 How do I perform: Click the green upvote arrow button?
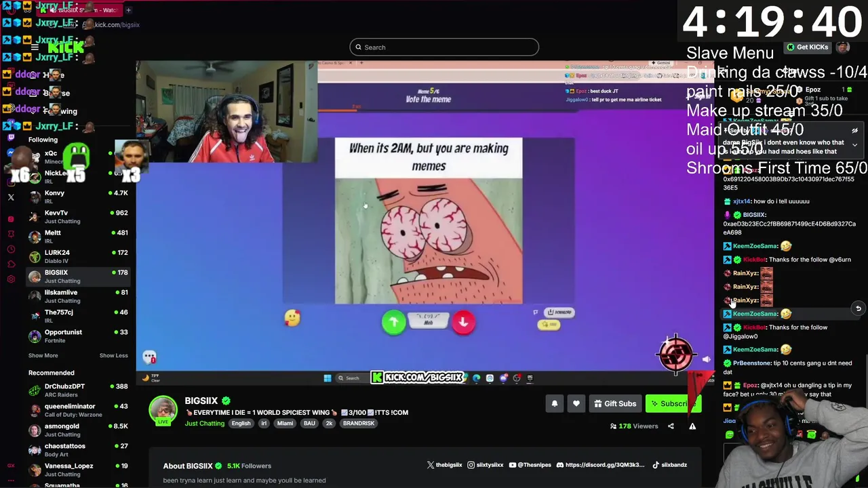pos(393,322)
